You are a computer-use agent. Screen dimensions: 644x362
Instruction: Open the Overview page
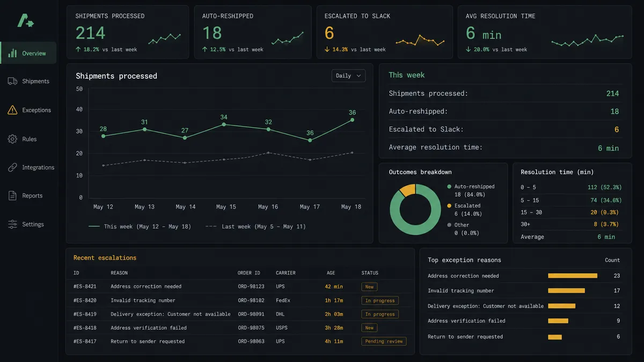tap(28, 53)
